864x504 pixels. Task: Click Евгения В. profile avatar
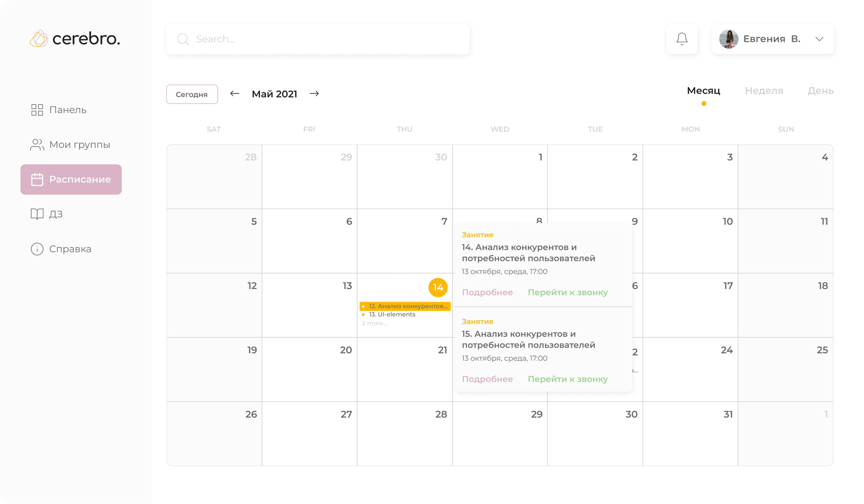728,39
